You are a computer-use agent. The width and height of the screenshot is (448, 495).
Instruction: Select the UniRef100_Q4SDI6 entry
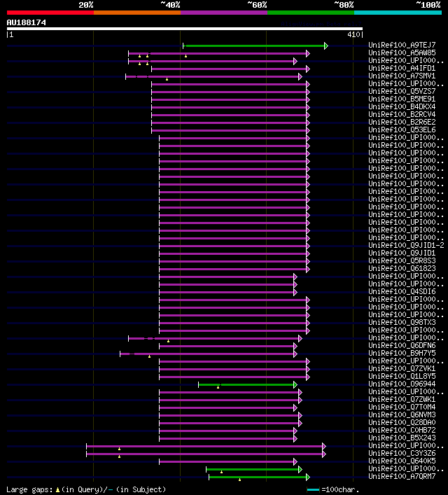(x=402, y=291)
